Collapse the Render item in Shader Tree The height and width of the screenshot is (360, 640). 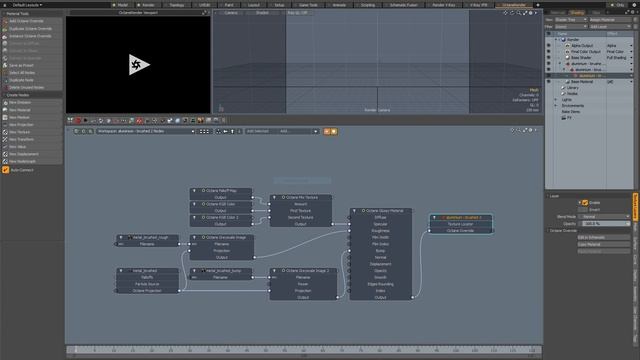pyautogui.click(x=556, y=40)
